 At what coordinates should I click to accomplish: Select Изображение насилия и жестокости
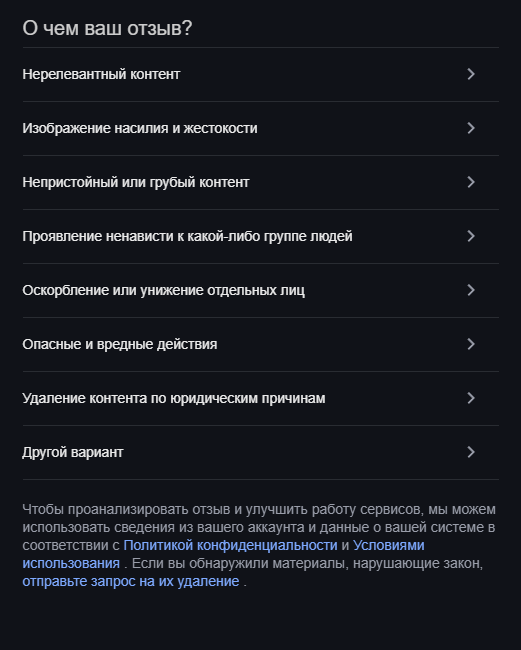click(260, 128)
